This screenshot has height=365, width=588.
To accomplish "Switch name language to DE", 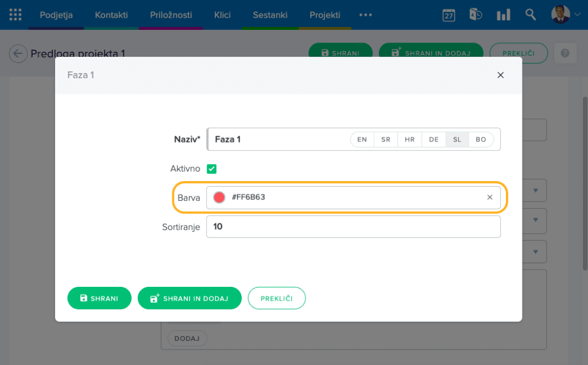I will click(434, 140).
